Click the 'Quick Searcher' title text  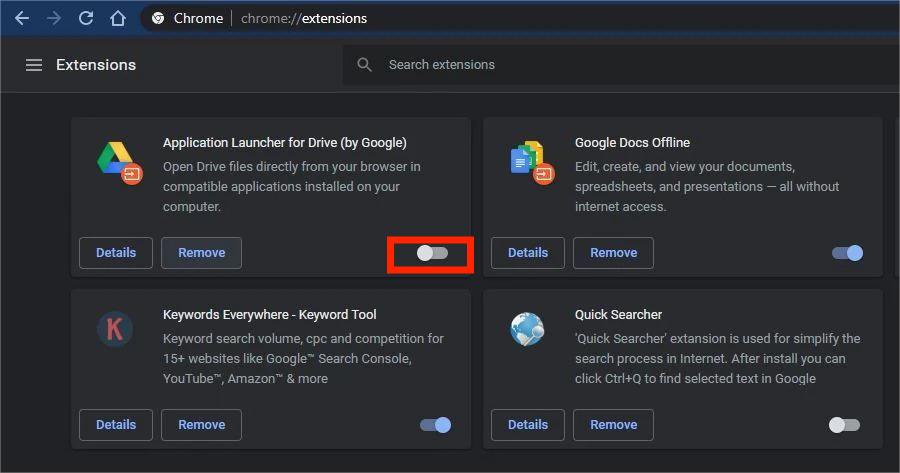pos(619,315)
